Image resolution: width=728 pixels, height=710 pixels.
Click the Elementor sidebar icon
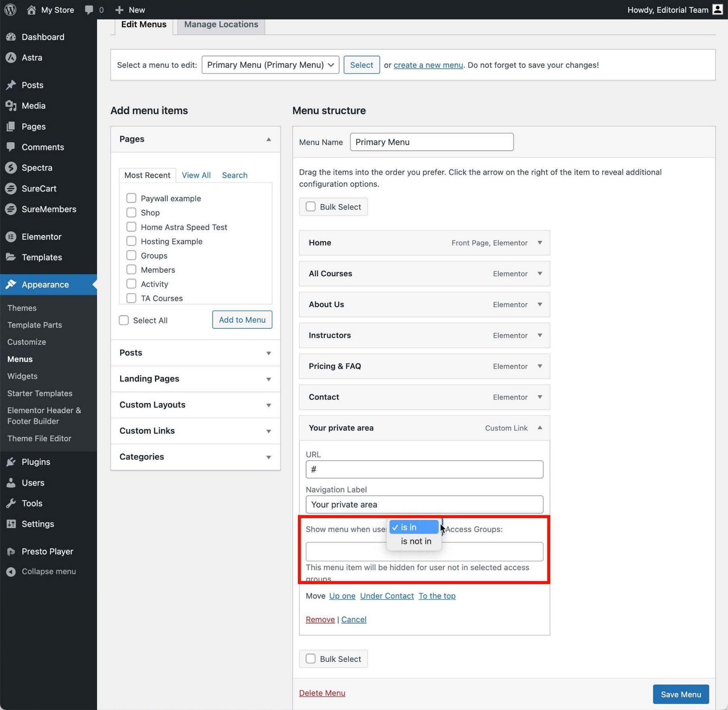pyautogui.click(x=11, y=237)
